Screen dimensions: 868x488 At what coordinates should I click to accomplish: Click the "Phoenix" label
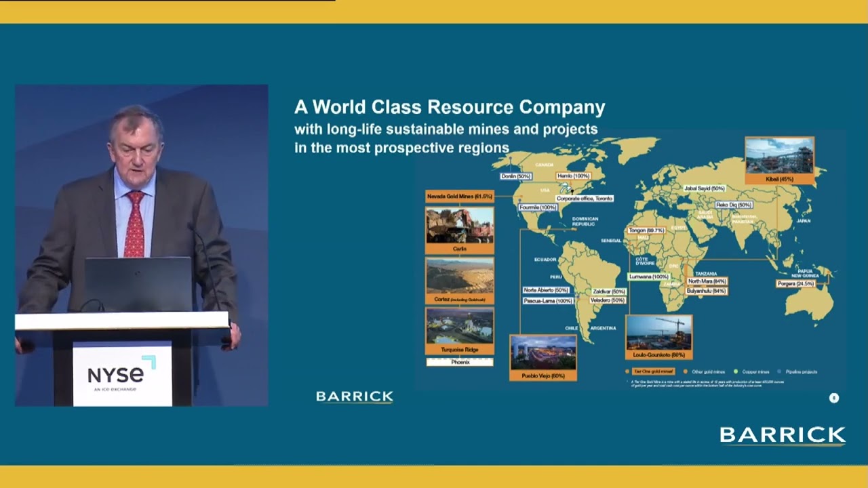460,362
